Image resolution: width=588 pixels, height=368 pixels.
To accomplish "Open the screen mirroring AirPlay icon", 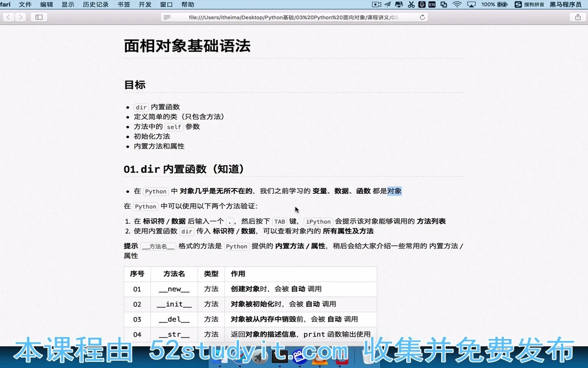I will 471,5.
